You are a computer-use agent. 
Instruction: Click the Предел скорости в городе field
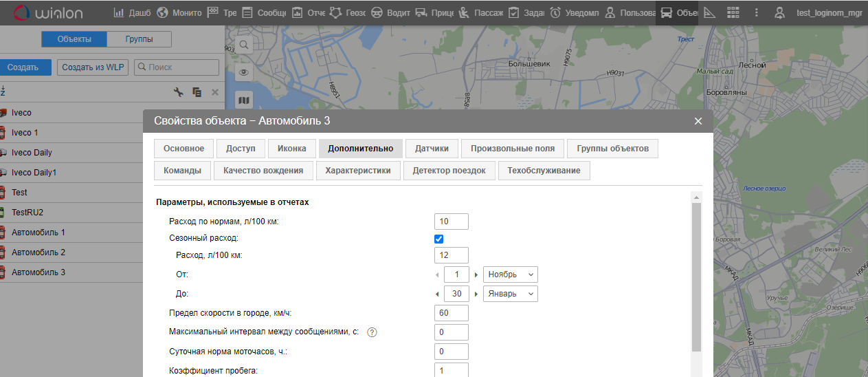click(x=452, y=313)
